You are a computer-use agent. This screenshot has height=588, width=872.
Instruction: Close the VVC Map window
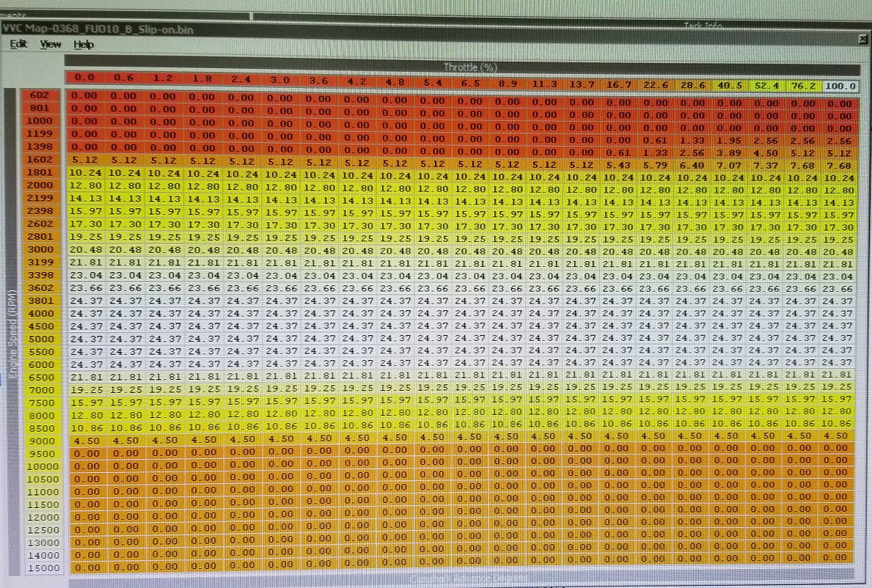(862, 38)
